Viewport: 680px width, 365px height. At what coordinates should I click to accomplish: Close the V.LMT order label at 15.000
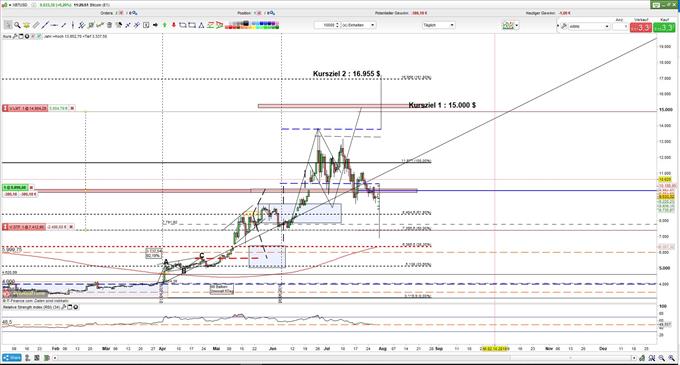point(72,108)
